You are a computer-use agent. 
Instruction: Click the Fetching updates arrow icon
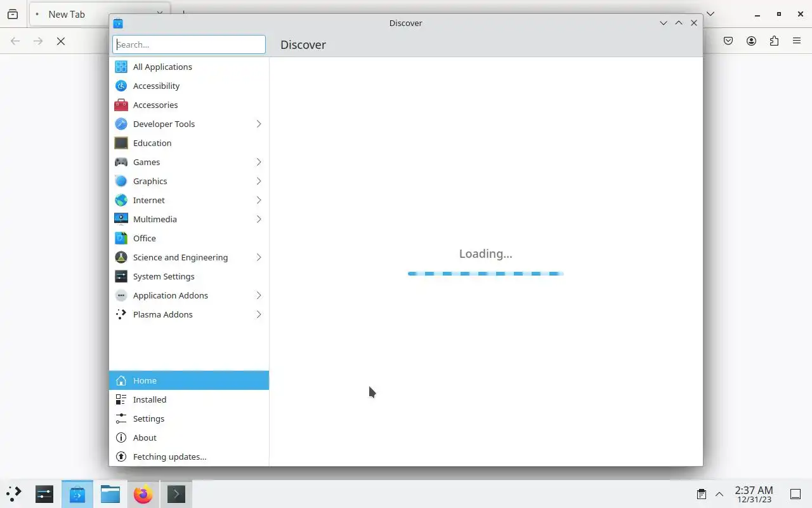pos(121,457)
